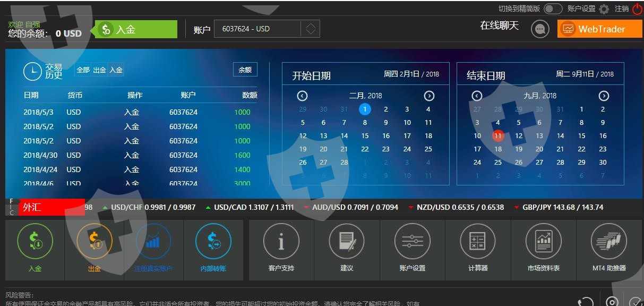Select day 14 in the February calendar

[x=344, y=136]
